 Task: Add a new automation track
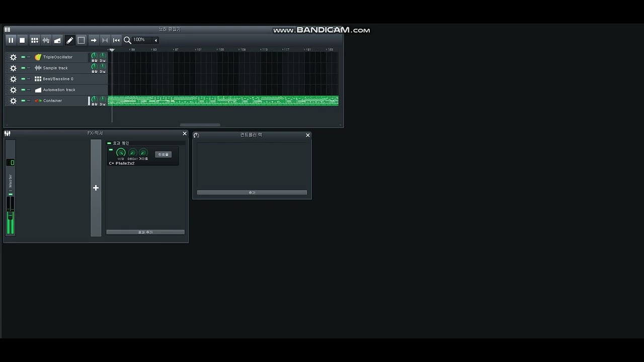click(57, 40)
